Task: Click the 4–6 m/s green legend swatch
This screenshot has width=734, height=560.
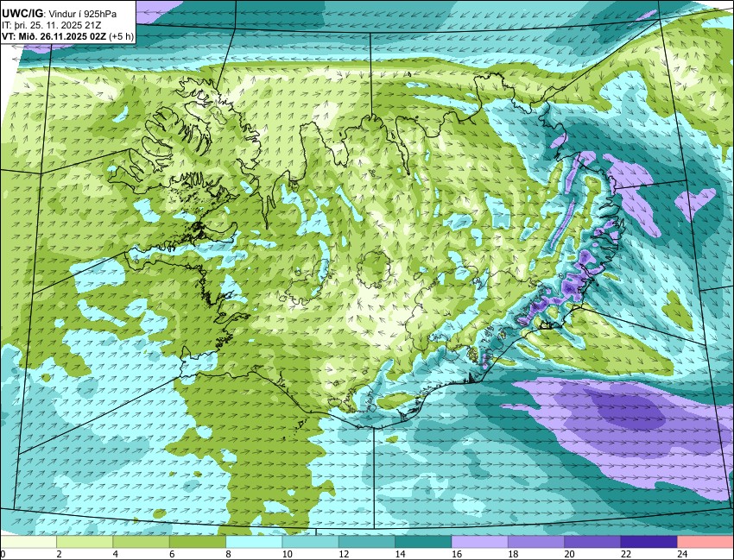Action: click(x=142, y=542)
